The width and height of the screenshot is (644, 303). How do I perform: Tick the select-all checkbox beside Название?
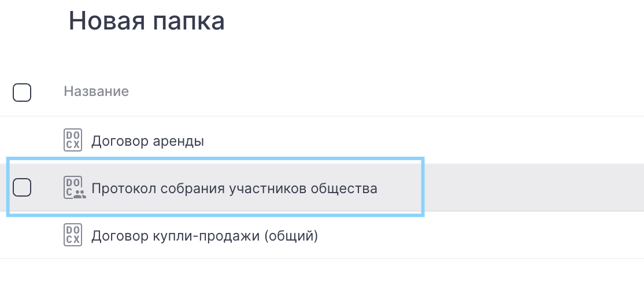click(22, 93)
